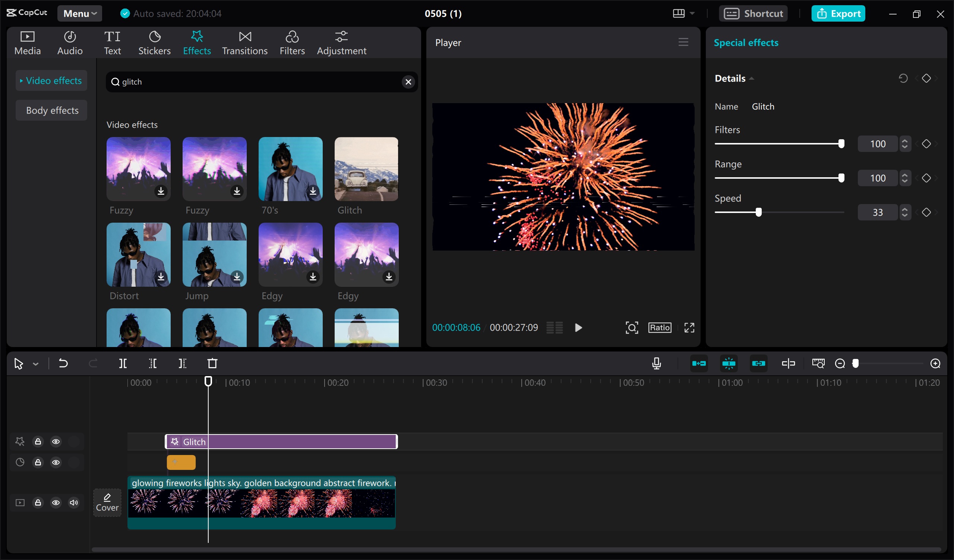The image size is (954, 560).
Task: Collapse the Details section arrow
Action: [752, 79]
